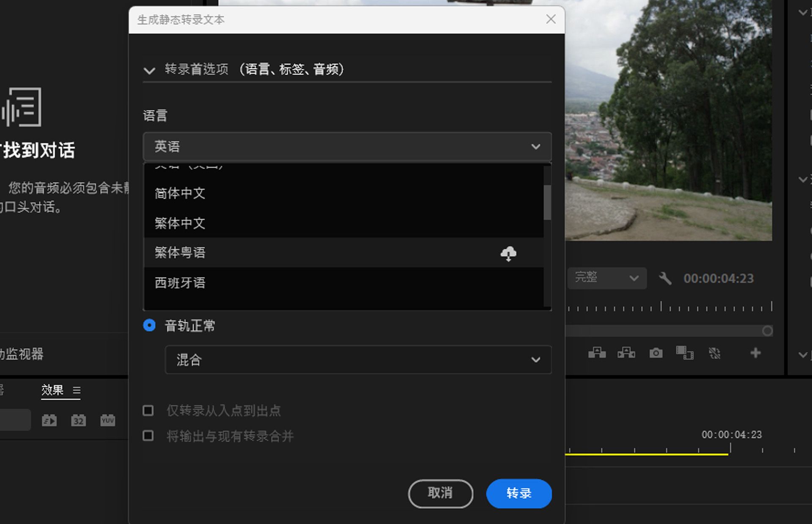
Task: Open the 混合 audio dropdown
Action: pos(358,360)
